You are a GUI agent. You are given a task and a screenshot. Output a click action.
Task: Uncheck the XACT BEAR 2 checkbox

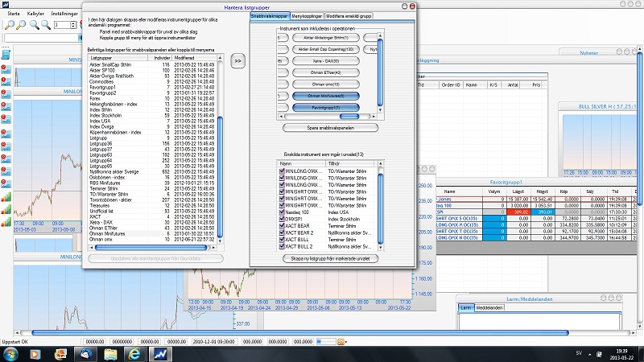pyautogui.click(x=282, y=231)
